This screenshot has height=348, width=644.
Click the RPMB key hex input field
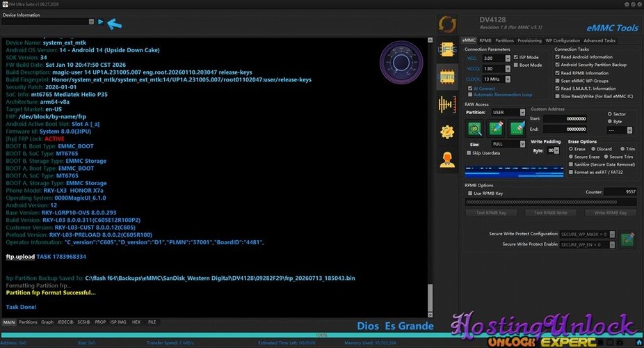pyautogui.click(x=550, y=202)
